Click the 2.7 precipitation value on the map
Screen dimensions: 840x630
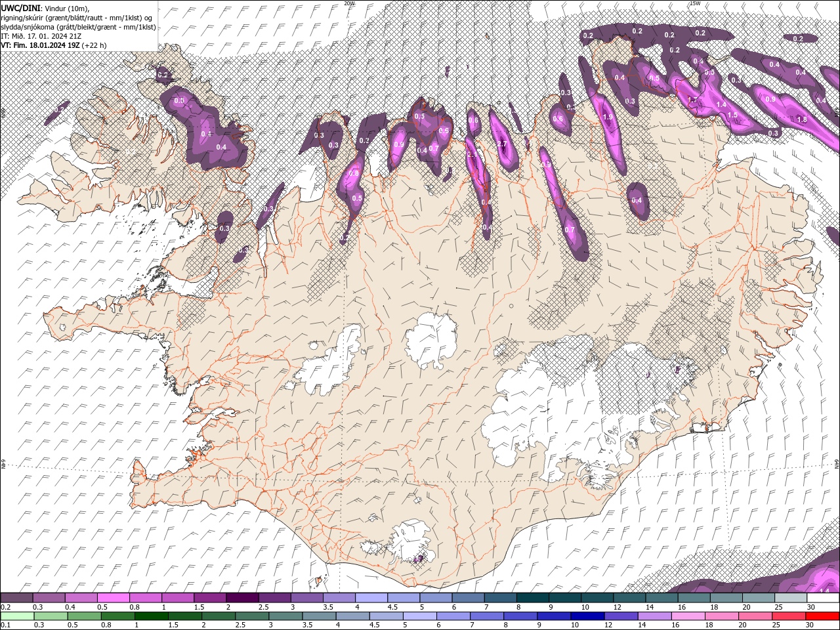(503, 144)
